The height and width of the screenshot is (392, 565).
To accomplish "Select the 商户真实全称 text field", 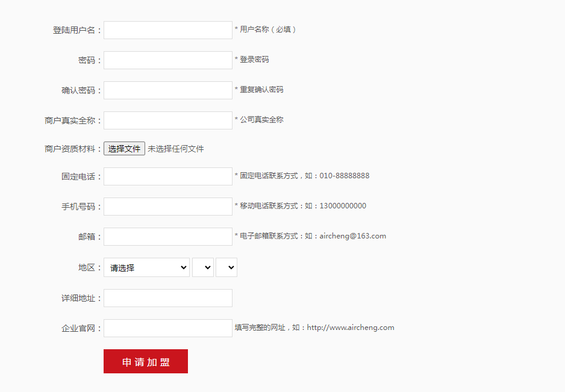I will (167, 120).
